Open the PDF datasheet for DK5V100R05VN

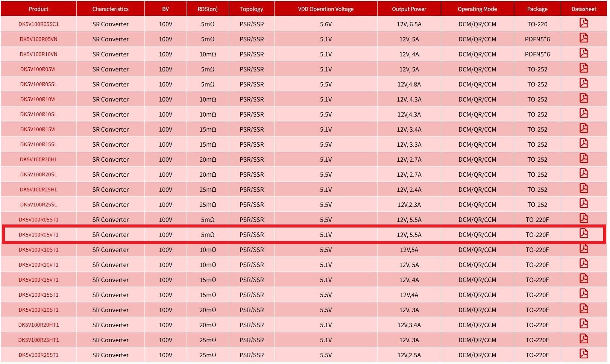click(x=584, y=38)
